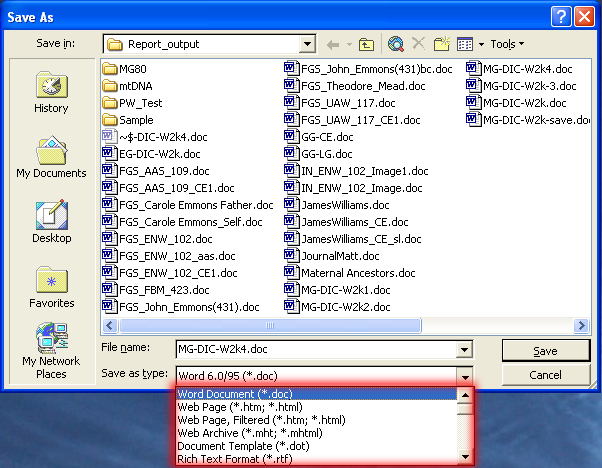Select FGS_FBM_423.doc
Image resolution: width=602 pixels, height=468 pixels.
(156, 290)
